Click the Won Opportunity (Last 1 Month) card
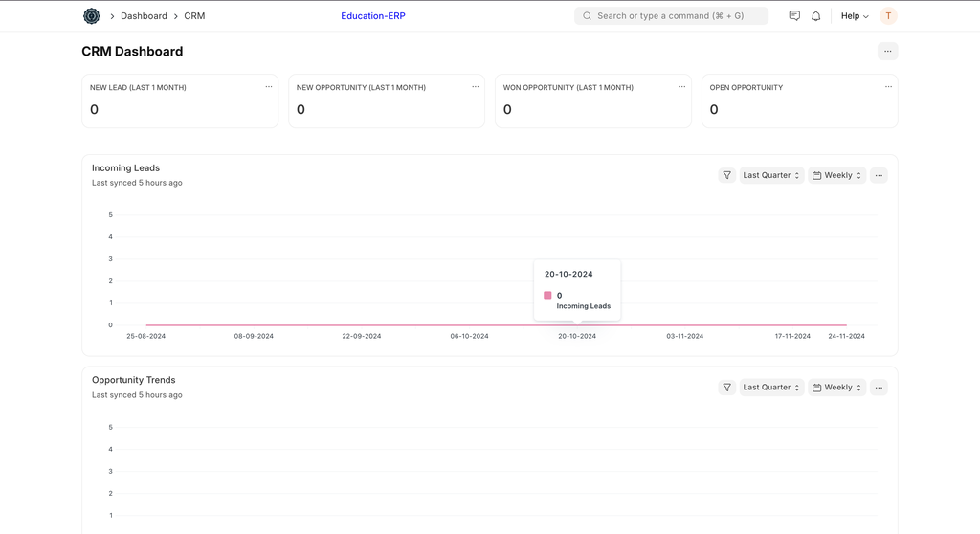Screen dimensions: 980x534 click(x=593, y=101)
